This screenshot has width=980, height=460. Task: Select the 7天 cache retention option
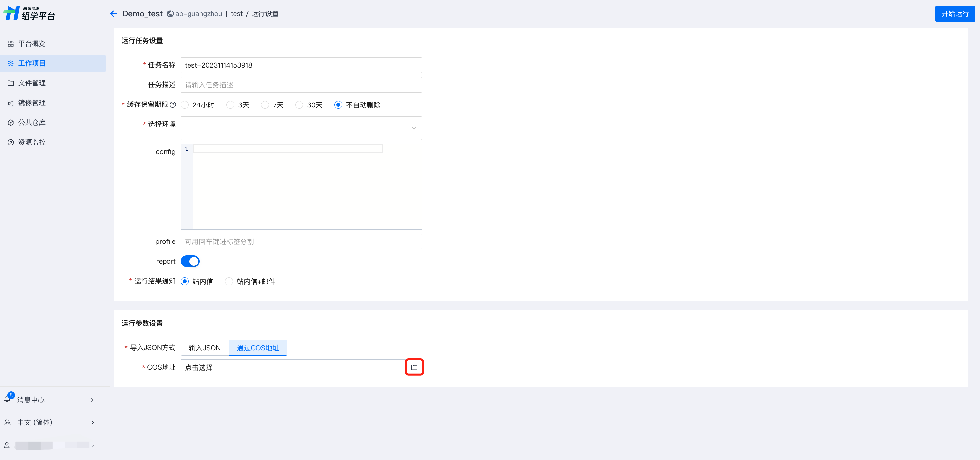265,105
